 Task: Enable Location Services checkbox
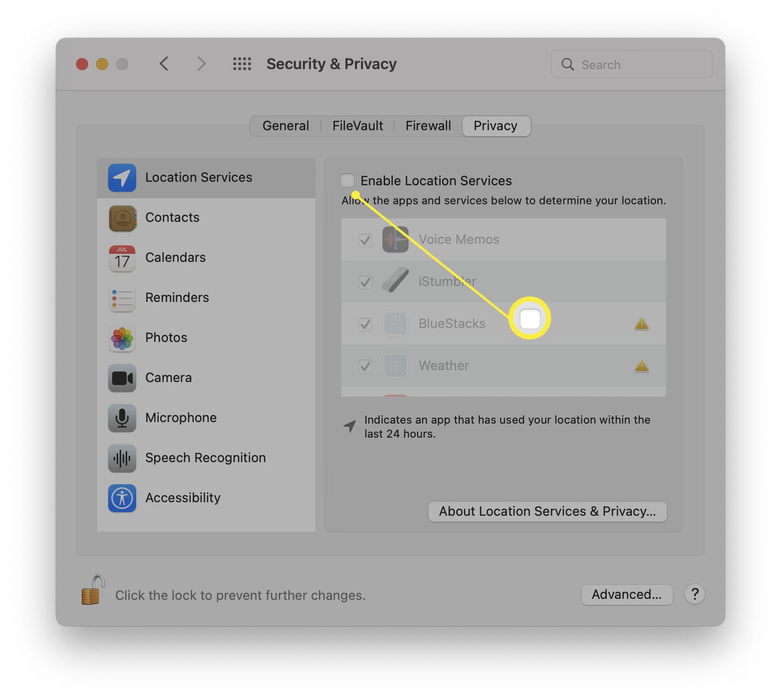[x=347, y=180]
